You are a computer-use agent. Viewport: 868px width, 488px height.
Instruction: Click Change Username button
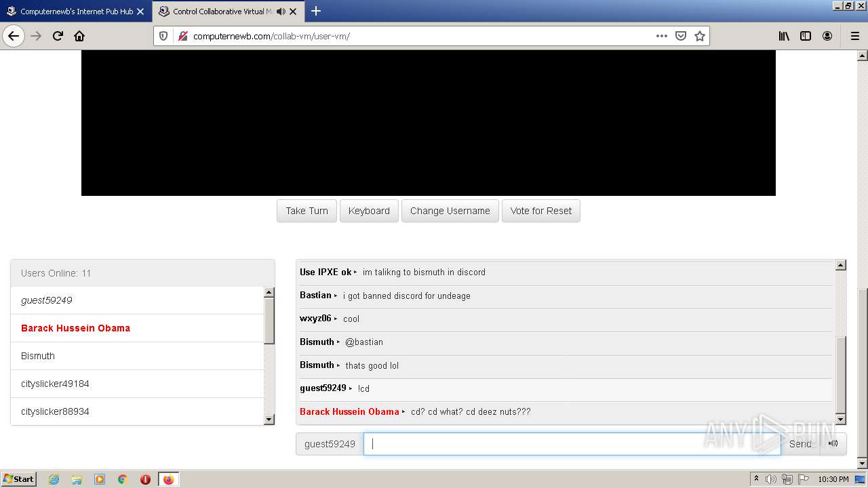tap(450, 211)
